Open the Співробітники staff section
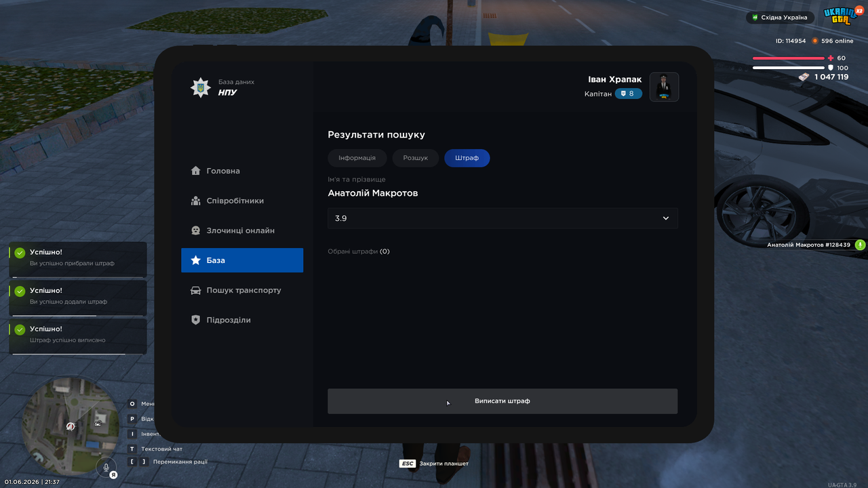Image resolution: width=868 pixels, height=488 pixels. 242,201
